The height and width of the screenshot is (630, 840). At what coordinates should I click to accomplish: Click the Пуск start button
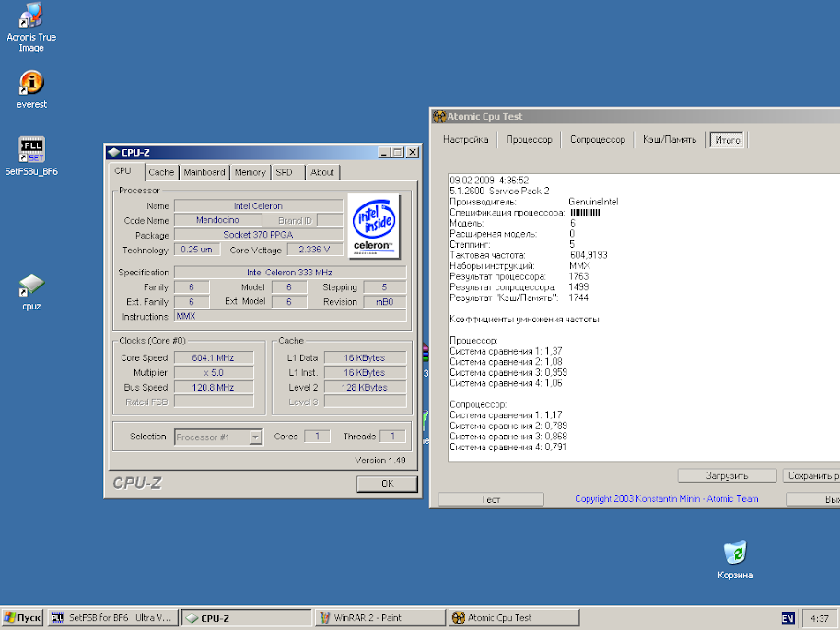pos(22,618)
